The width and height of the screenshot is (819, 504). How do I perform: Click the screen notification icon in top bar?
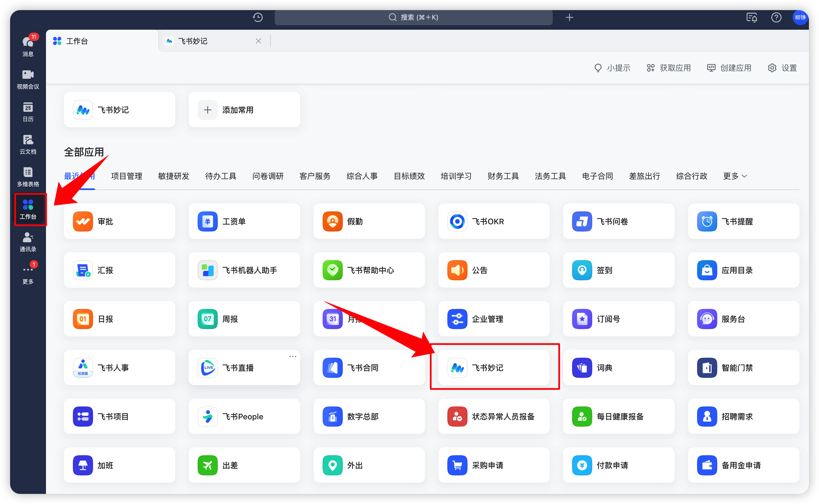point(752,17)
